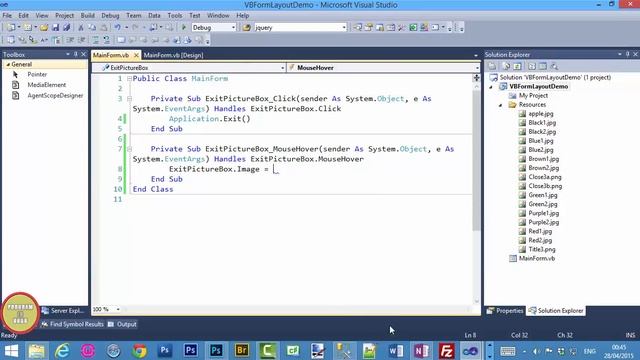Image resolution: width=640 pixels, height=360 pixels.
Task: Click the Toggle bookmark icon in text editor toolbar
Action: (x=121, y=40)
